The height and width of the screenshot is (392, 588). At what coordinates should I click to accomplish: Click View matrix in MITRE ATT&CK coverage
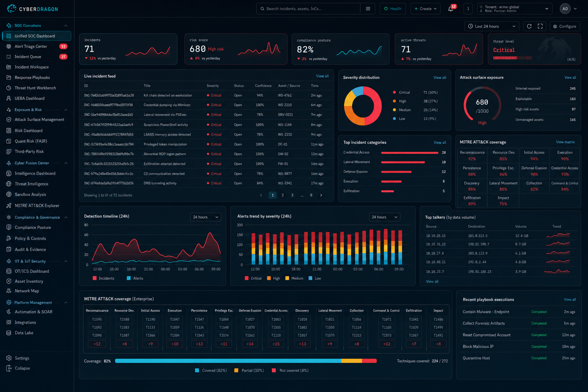[x=565, y=142]
